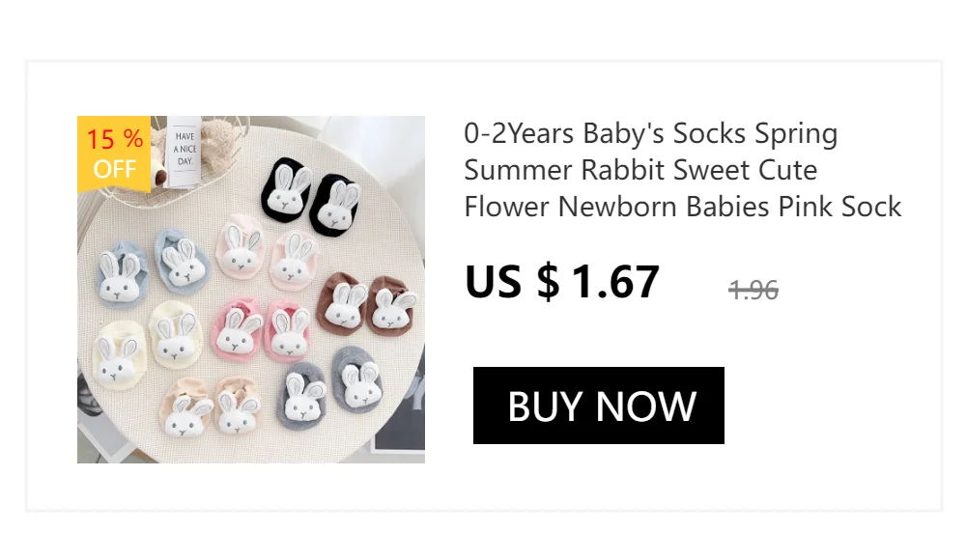The height and width of the screenshot is (560, 966).
Task: Click the blue rabbit socks pair in image
Action: pos(153,268)
